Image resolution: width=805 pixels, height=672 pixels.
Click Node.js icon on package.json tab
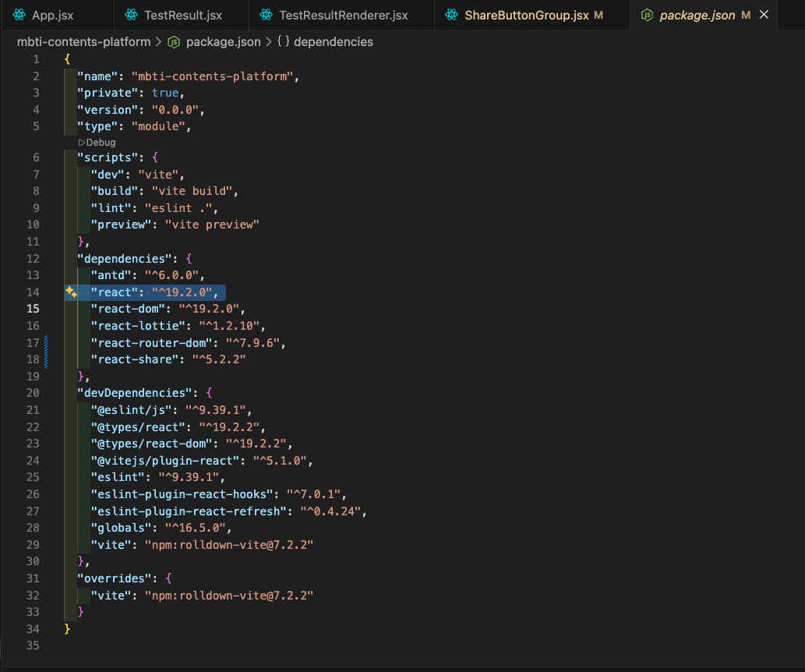coord(647,16)
